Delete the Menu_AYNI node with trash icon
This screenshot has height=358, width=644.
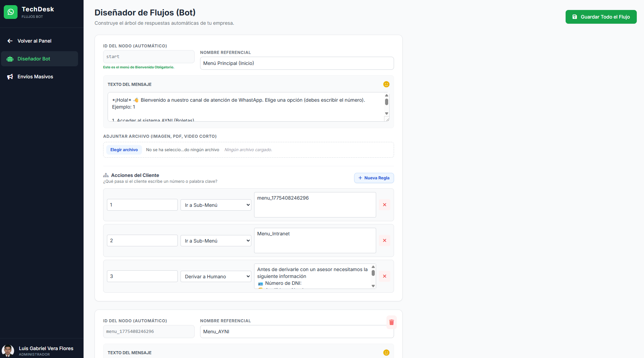pyautogui.click(x=391, y=322)
